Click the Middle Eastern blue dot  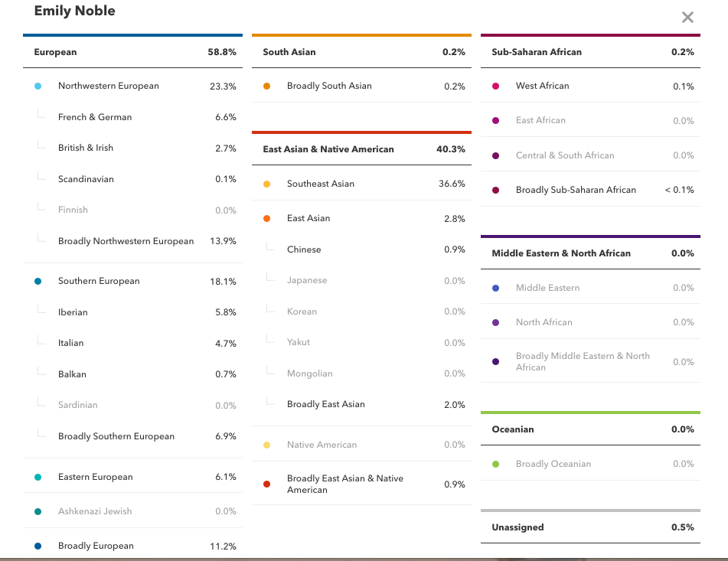tap(496, 289)
